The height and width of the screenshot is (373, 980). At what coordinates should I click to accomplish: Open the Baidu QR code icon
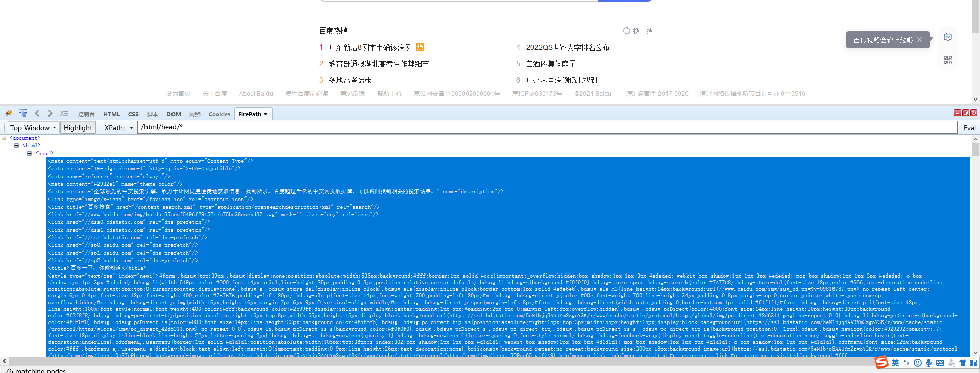tap(948, 60)
